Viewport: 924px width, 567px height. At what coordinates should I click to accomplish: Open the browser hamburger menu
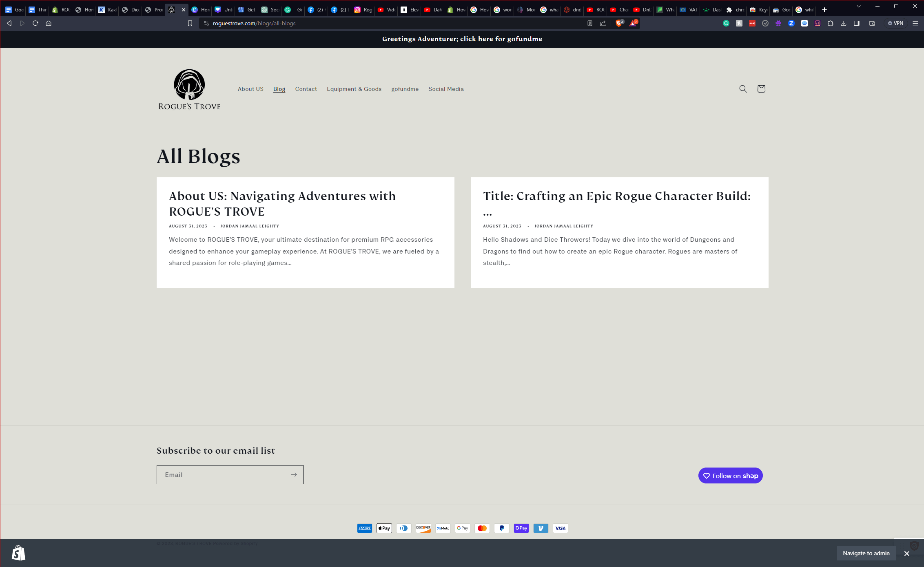pos(915,23)
